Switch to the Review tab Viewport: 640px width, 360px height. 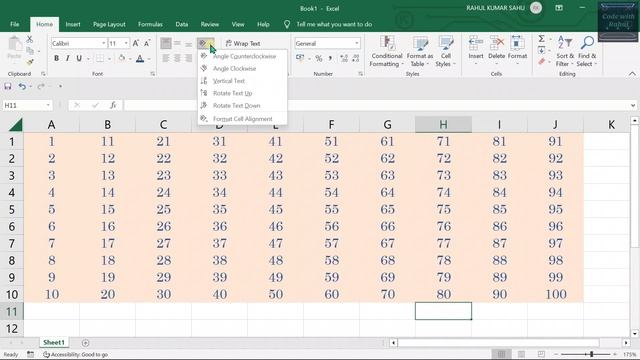pos(209,24)
